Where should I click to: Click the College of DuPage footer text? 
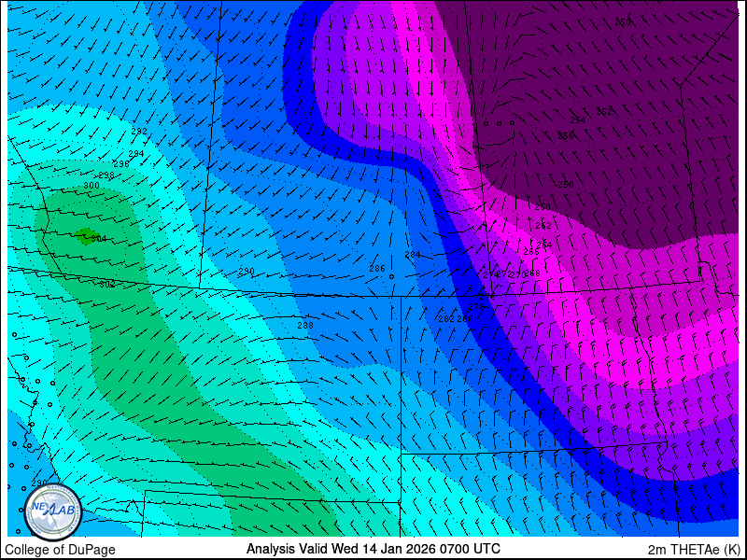[x=60, y=550]
